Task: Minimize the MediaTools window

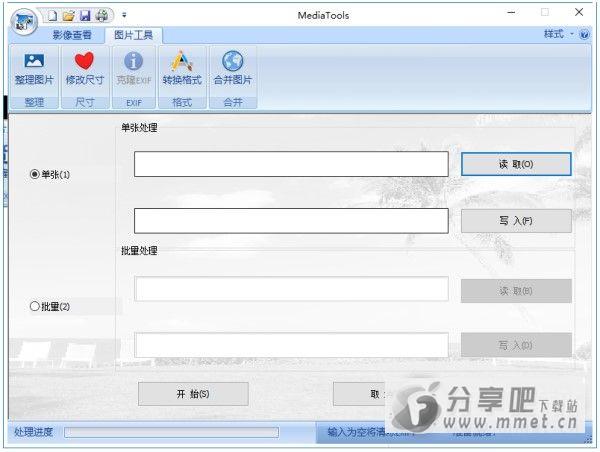Action: tap(511, 13)
